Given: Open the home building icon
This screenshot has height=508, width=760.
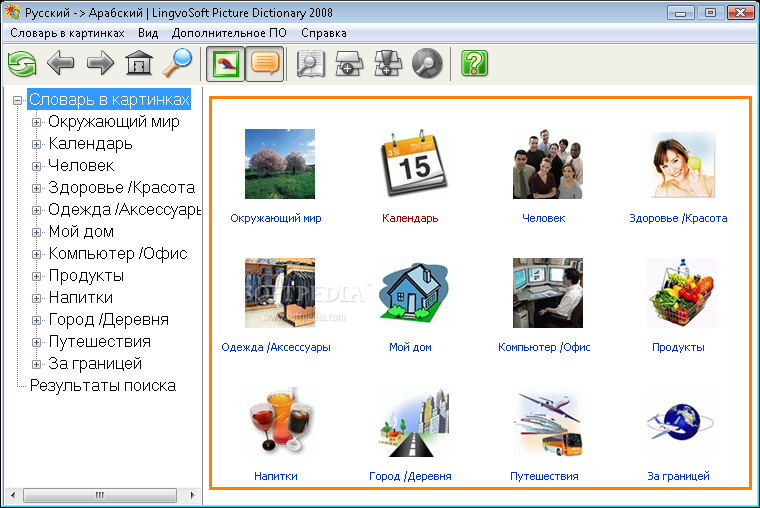Looking at the screenshot, I should point(139,63).
